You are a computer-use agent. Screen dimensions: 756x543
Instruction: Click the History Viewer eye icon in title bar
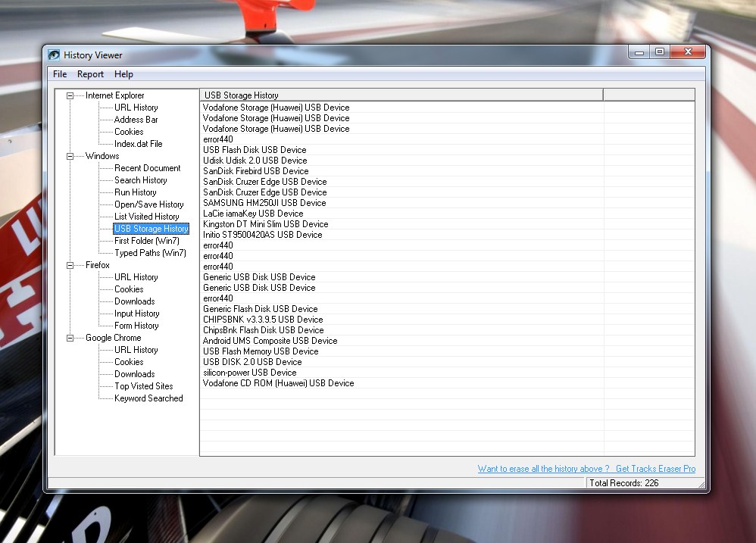[x=54, y=55]
